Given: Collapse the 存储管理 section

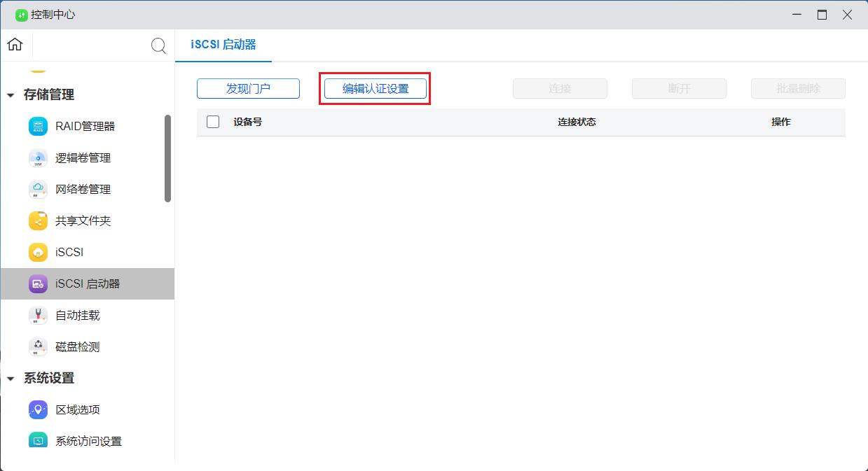Looking at the screenshot, I should pos(11,95).
